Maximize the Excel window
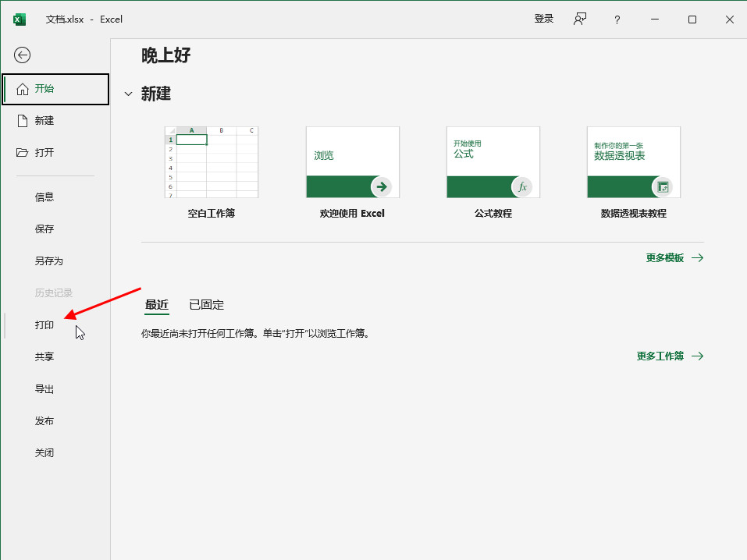 coord(692,19)
